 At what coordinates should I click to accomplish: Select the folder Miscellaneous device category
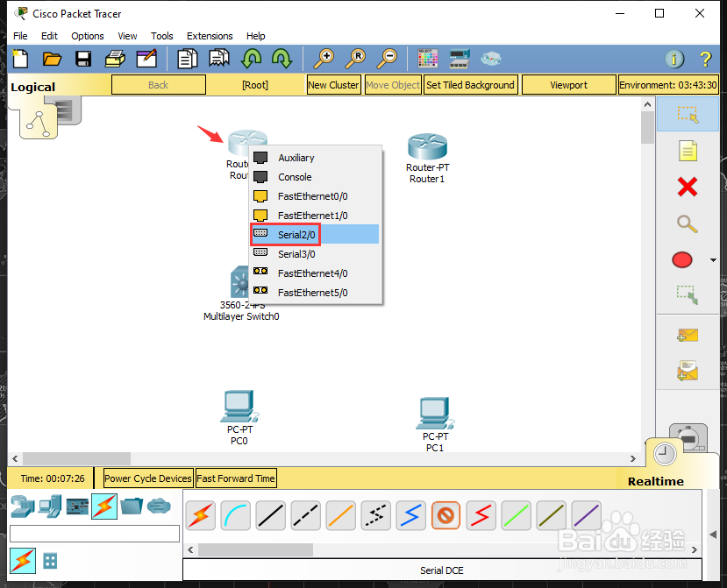pyautogui.click(x=132, y=506)
